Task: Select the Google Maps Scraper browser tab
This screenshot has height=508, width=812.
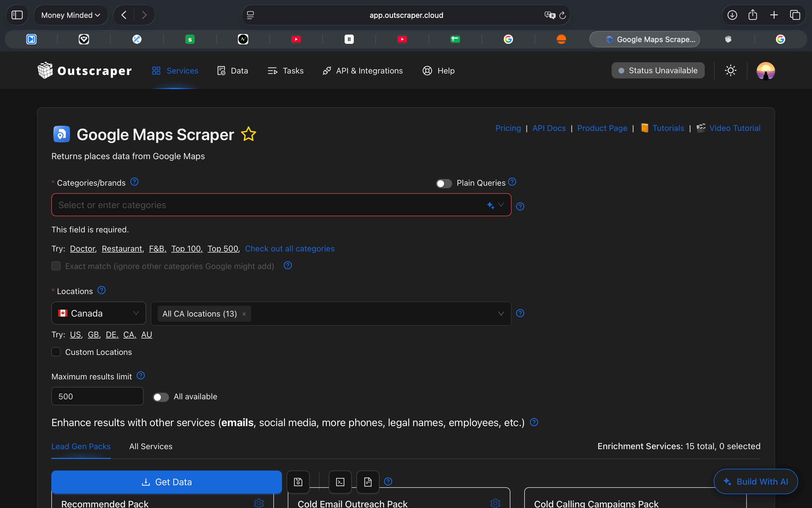Action: [645, 39]
